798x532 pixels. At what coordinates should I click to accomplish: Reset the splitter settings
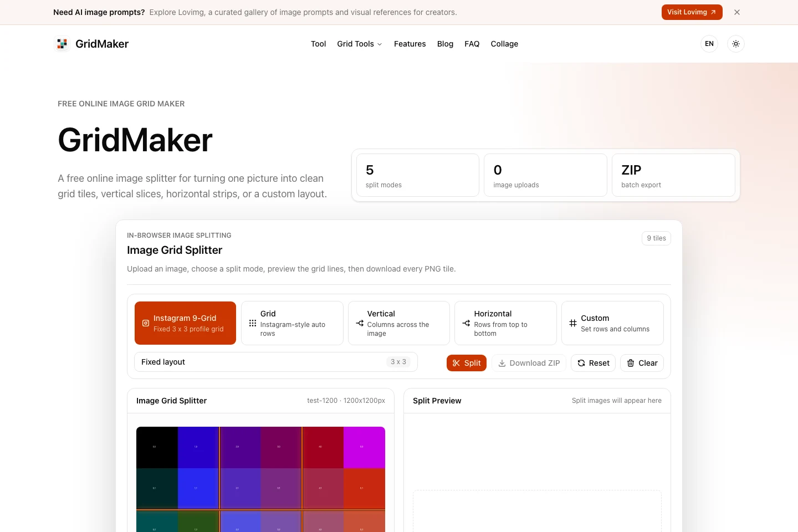click(593, 363)
